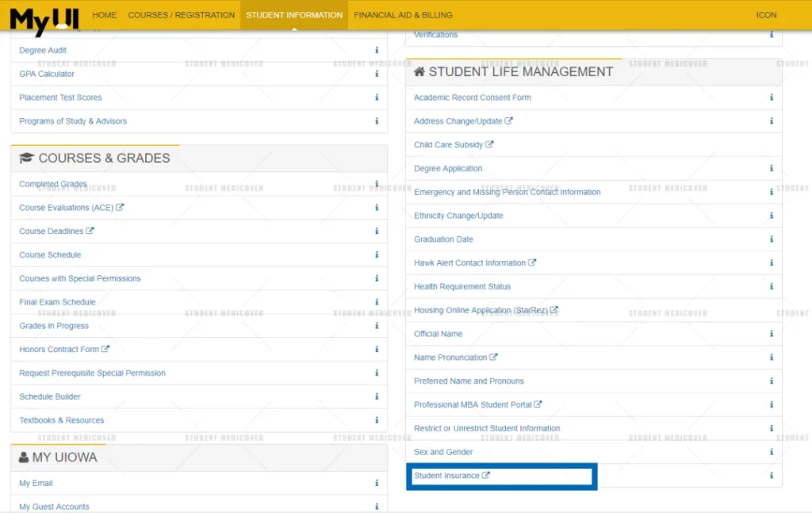The image size is (812, 513).
Task: Open Emergency and Missing Person Contact Information
Action: coord(507,192)
